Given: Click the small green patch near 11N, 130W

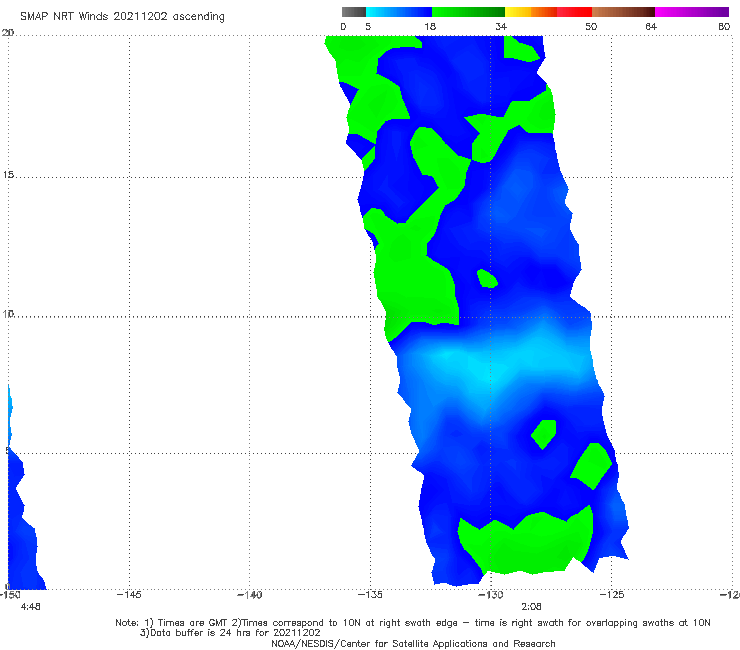Looking at the screenshot, I should point(487,279).
